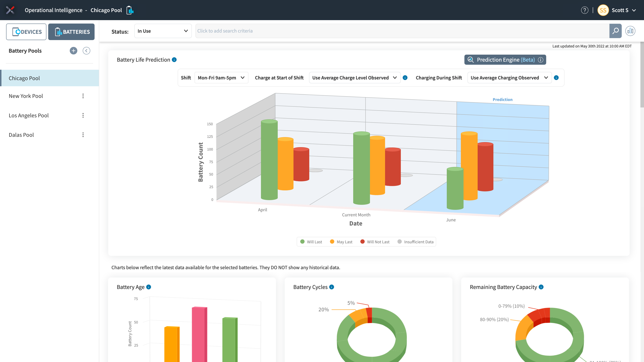This screenshot has width=644, height=362.
Task: Toggle the Will Not Last legend item
Action: (x=375, y=242)
